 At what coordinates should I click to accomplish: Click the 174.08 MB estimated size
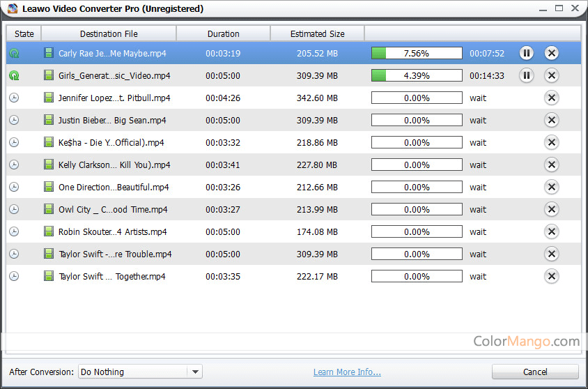click(317, 232)
